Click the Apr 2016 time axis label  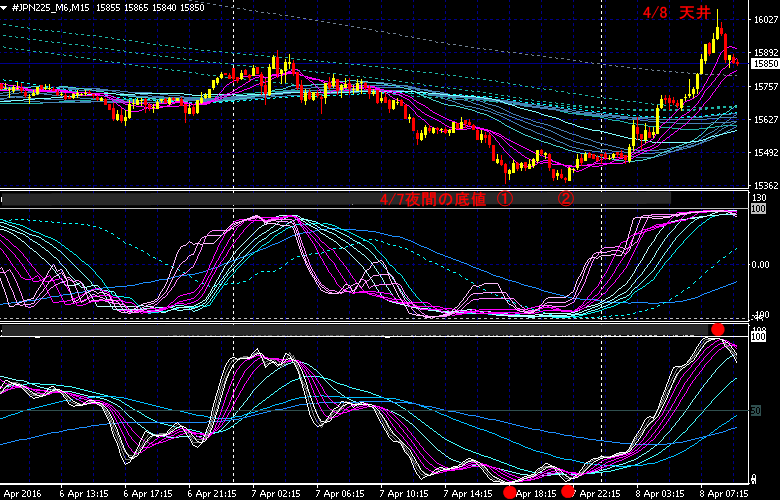pos(22,494)
